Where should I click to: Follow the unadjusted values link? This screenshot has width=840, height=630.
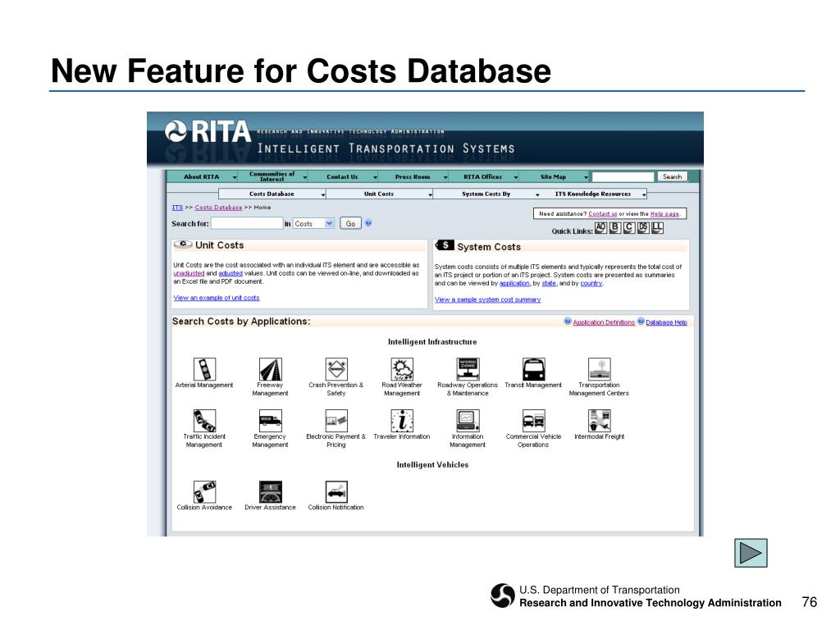pyautogui.click(x=189, y=273)
